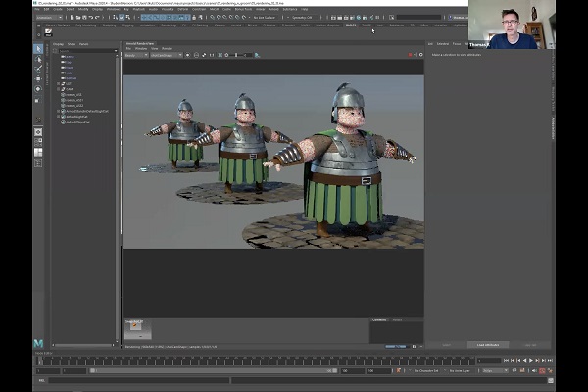The height and width of the screenshot is (392, 588).
Task: Click the exposure icon in RenderView toolbar
Action: (x=226, y=55)
